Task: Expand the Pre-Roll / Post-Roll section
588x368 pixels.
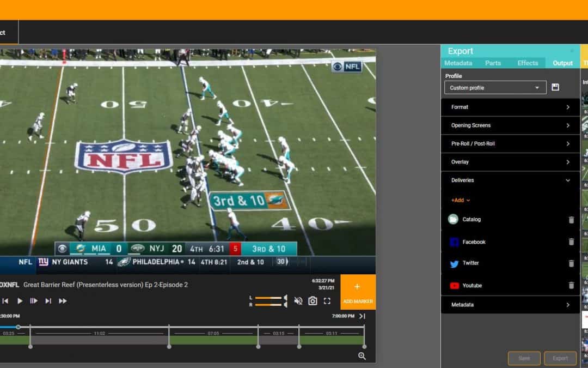Action: tap(510, 144)
